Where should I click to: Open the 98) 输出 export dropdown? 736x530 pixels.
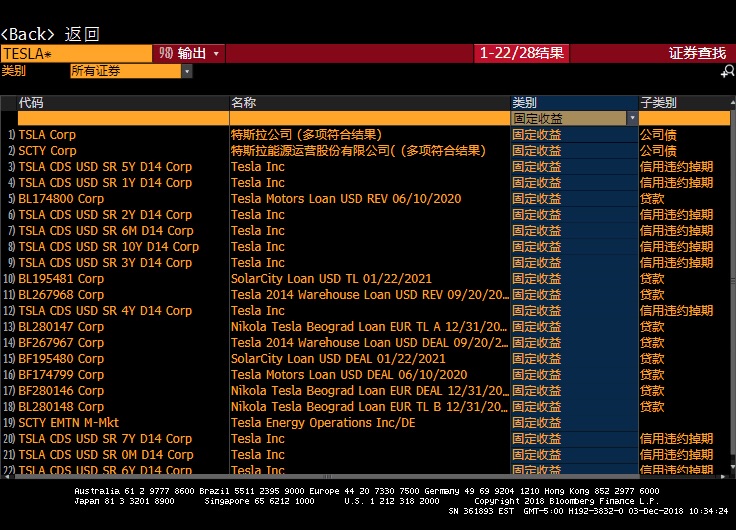pos(189,54)
